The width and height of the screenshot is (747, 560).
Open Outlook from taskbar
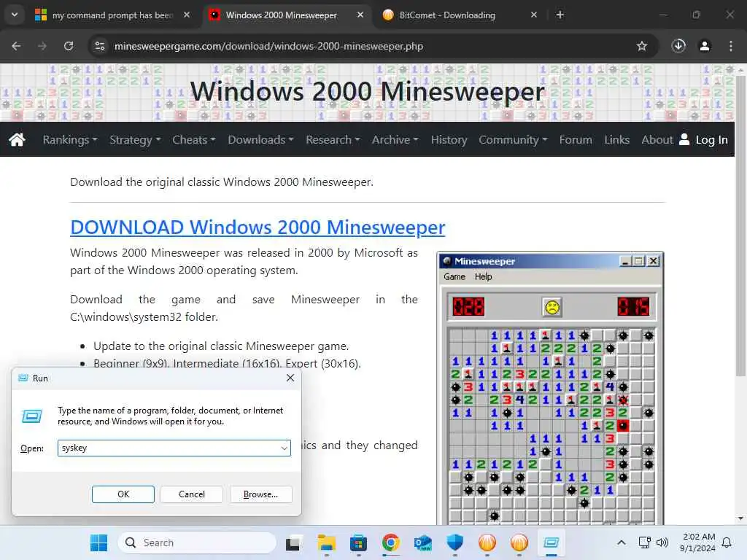click(422, 542)
